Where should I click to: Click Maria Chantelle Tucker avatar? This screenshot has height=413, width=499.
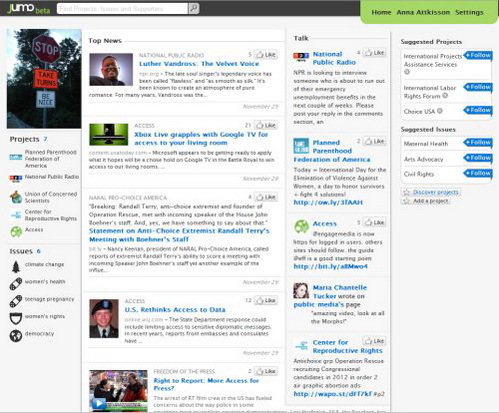coord(301,291)
